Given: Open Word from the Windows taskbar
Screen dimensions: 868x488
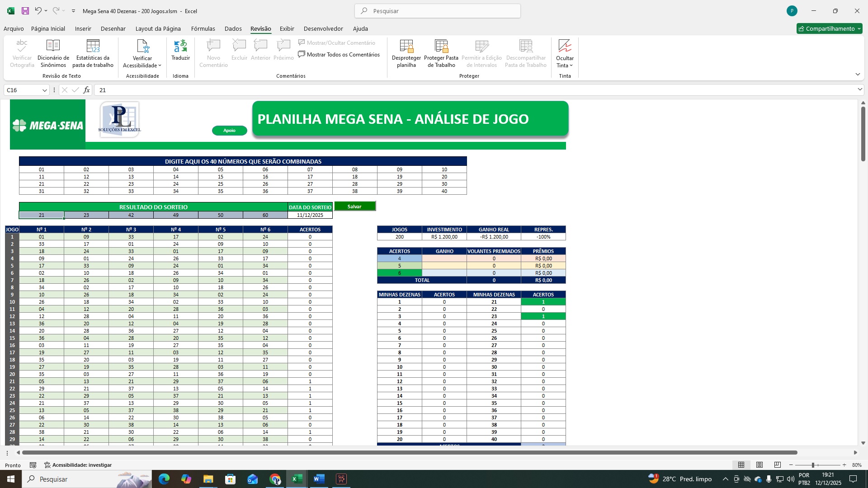Looking at the screenshot, I should tap(319, 479).
